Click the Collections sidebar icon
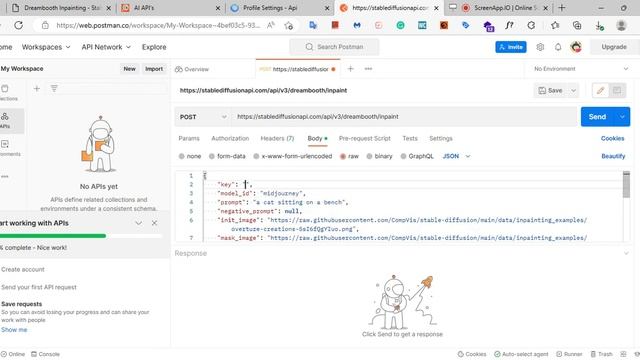Image resolution: width=640 pixels, height=360 pixels. (5, 93)
